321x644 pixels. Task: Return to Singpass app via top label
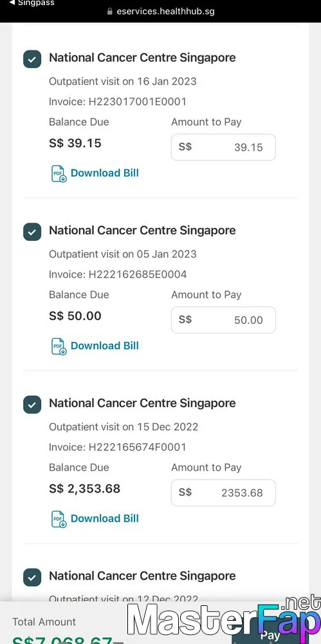(36, 3)
